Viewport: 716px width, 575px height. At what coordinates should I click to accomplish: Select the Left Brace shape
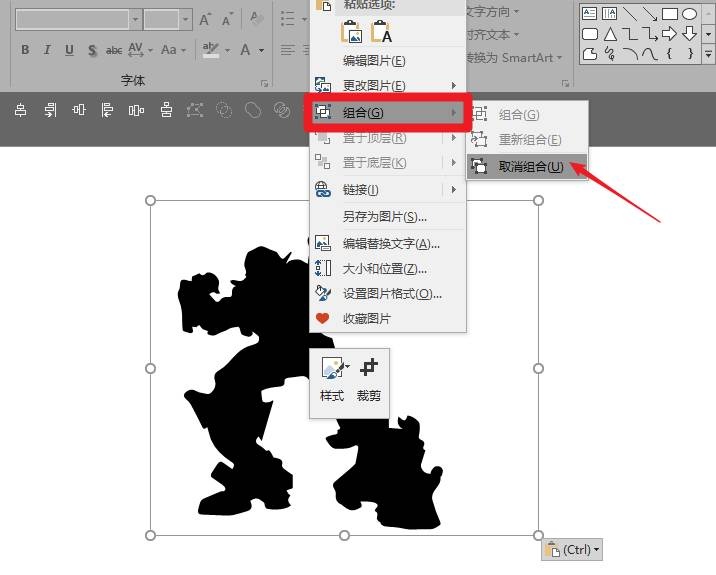tap(669, 54)
